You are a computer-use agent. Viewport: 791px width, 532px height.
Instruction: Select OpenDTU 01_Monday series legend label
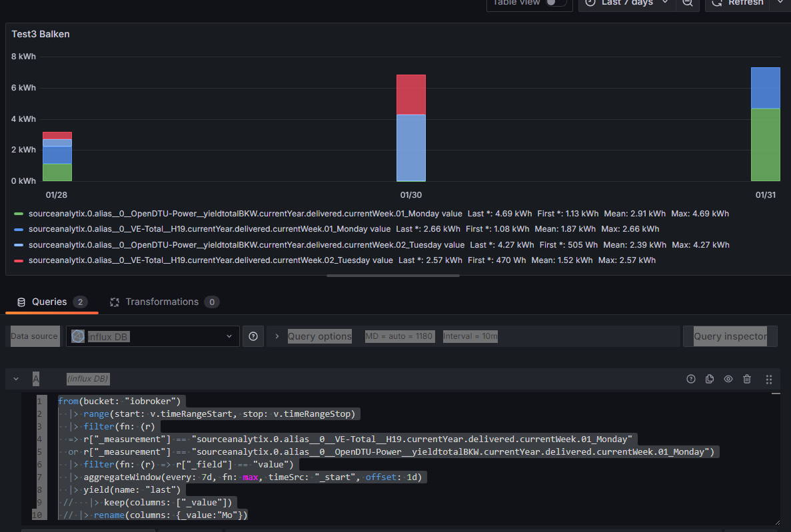click(x=245, y=214)
